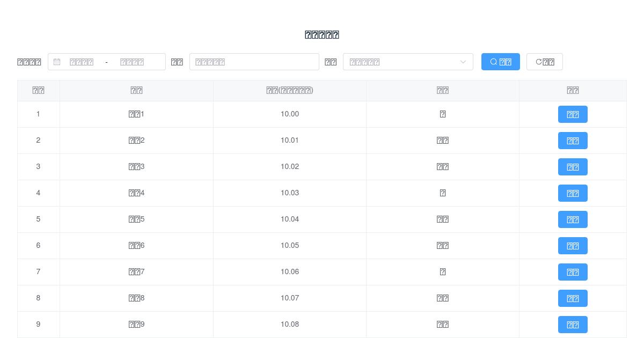The height and width of the screenshot is (338, 644).
Task: Click the blue action button in table row 1
Action: pos(573,114)
